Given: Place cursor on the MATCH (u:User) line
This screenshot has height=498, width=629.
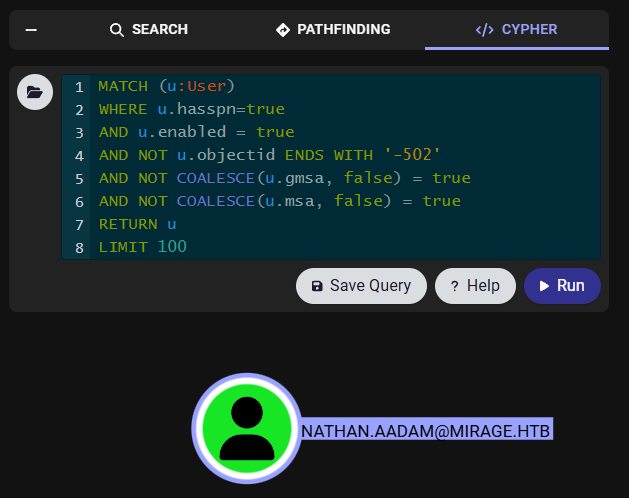Looking at the screenshot, I should (x=166, y=87).
